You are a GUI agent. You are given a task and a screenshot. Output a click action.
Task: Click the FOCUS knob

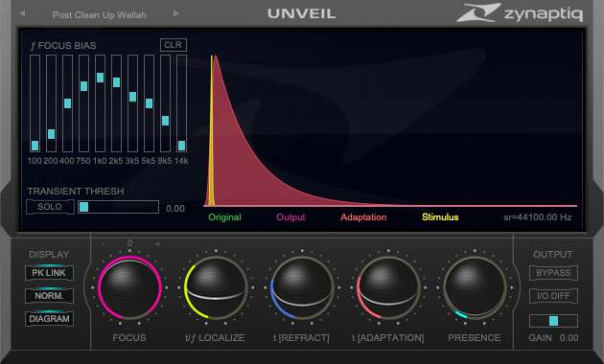pos(129,287)
